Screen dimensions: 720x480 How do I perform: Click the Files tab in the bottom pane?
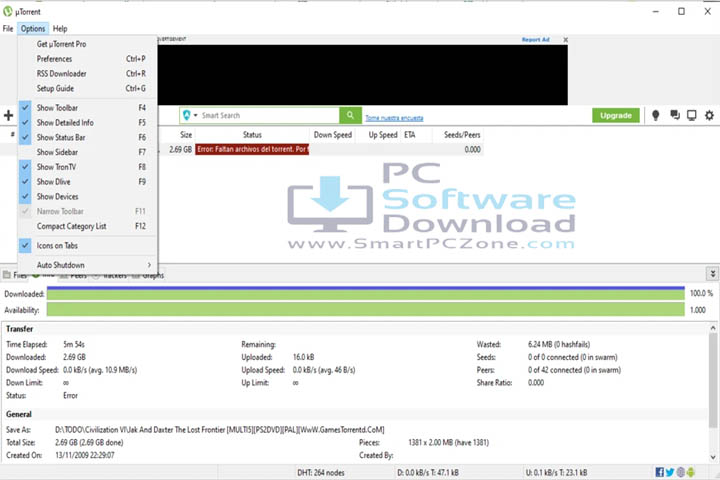(x=14, y=275)
